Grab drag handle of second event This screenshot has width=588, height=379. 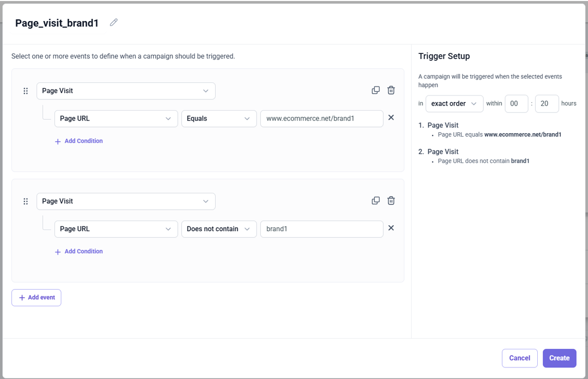coord(26,201)
